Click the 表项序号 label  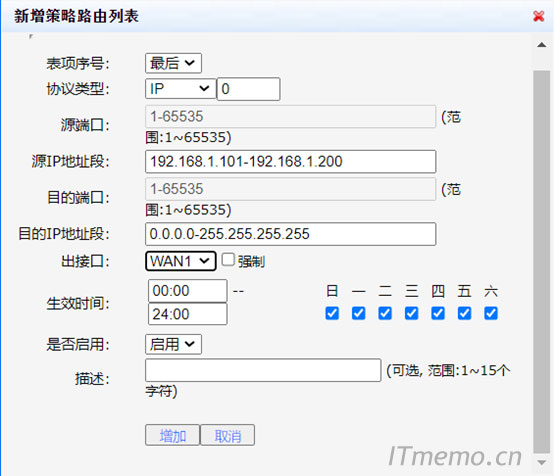coord(78,64)
